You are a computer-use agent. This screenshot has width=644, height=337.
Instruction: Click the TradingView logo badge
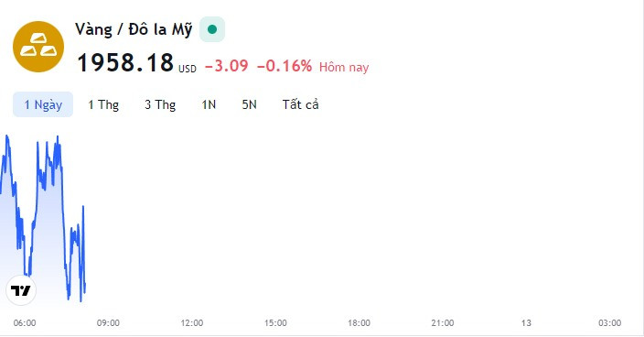pyautogui.click(x=21, y=290)
